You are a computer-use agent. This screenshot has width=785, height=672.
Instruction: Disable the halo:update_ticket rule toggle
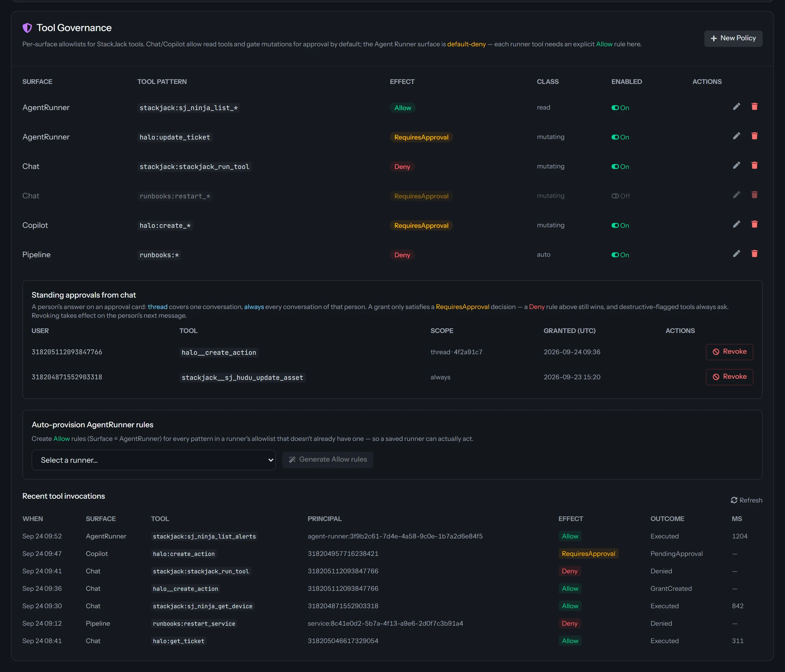[620, 137]
